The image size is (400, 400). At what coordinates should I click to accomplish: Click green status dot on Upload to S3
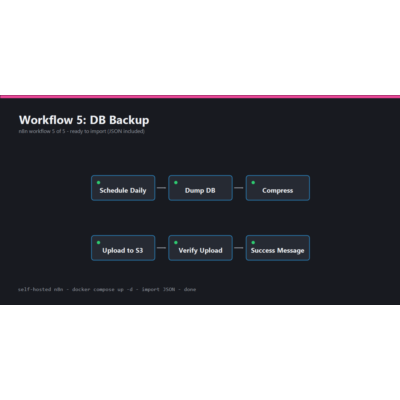coord(98,242)
